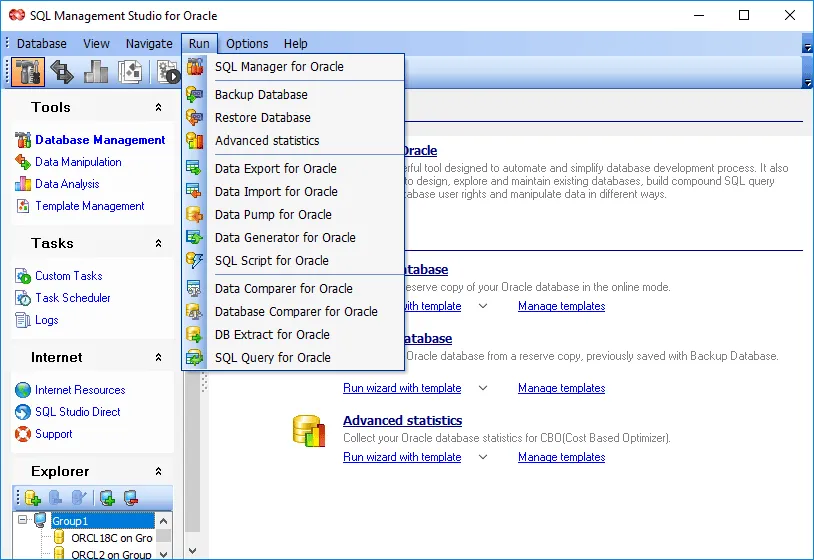Screen dimensions: 814x560
Task: Choose DB Extract for Oracle
Action: pos(293,334)
